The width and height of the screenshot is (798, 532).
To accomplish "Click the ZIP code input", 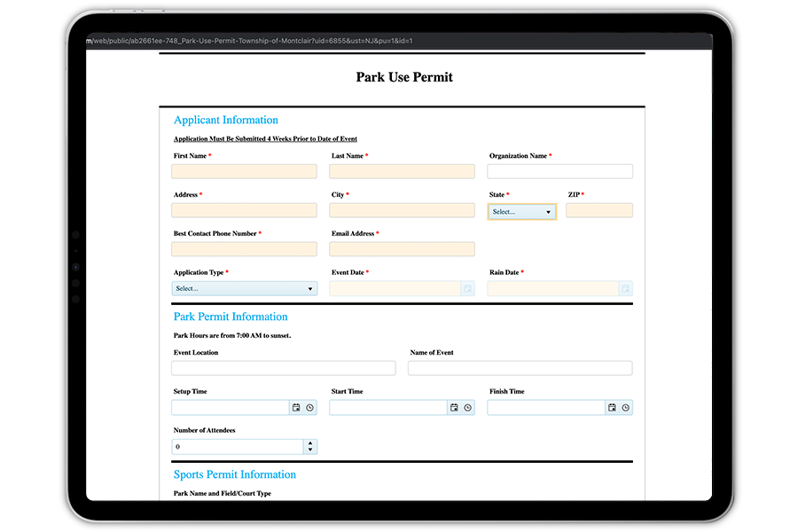I will 598,211.
